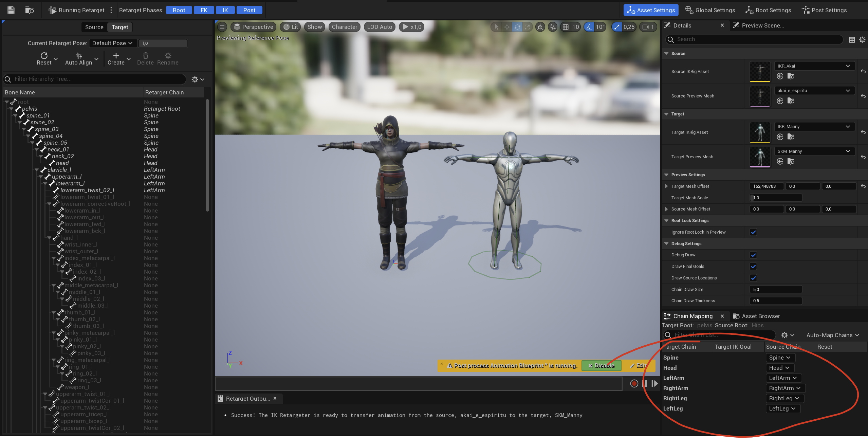Open Default Pose dropdown
Screen dimensions: 868x438
tap(113, 43)
